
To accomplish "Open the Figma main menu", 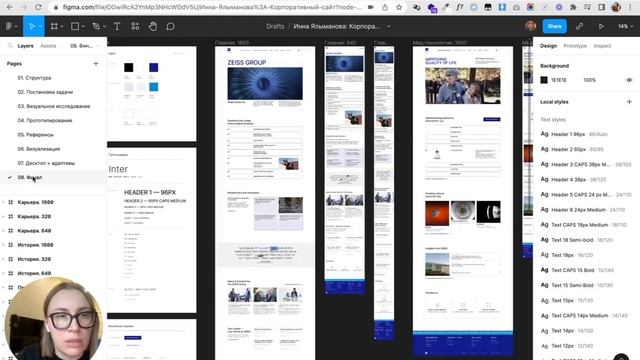I will pyautogui.click(x=9, y=26).
